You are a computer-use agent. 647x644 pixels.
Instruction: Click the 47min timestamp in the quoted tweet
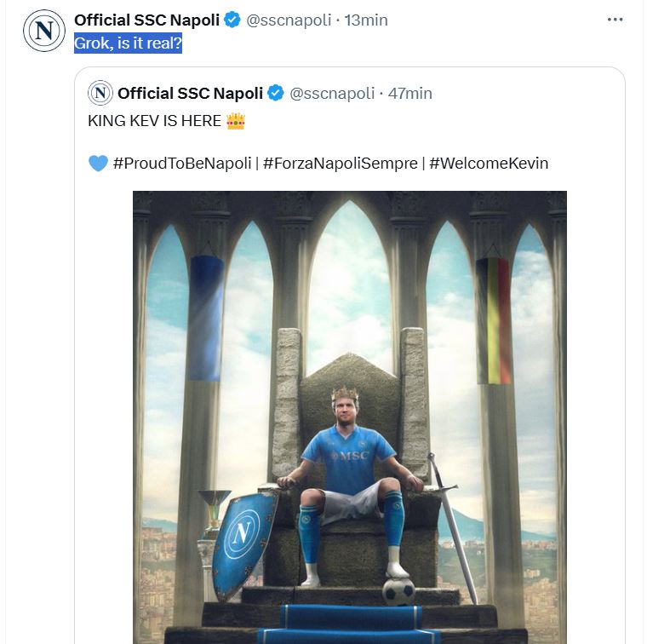click(409, 94)
